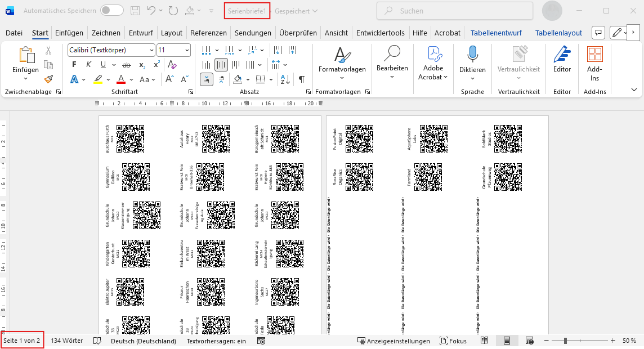The image size is (644, 349).
Task: Switch to the Tabellenlayout tab
Action: [558, 33]
